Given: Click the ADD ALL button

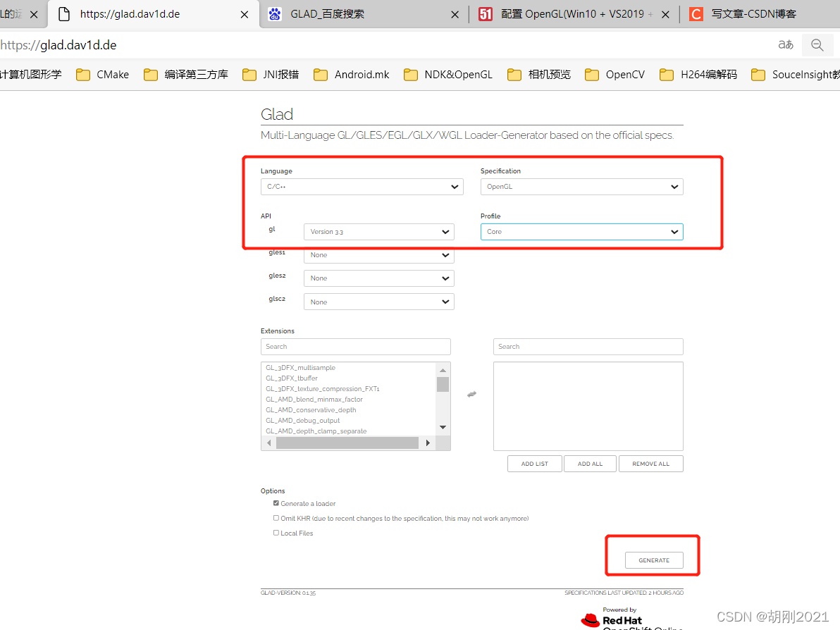Looking at the screenshot, I should click(x=590, y=464).
